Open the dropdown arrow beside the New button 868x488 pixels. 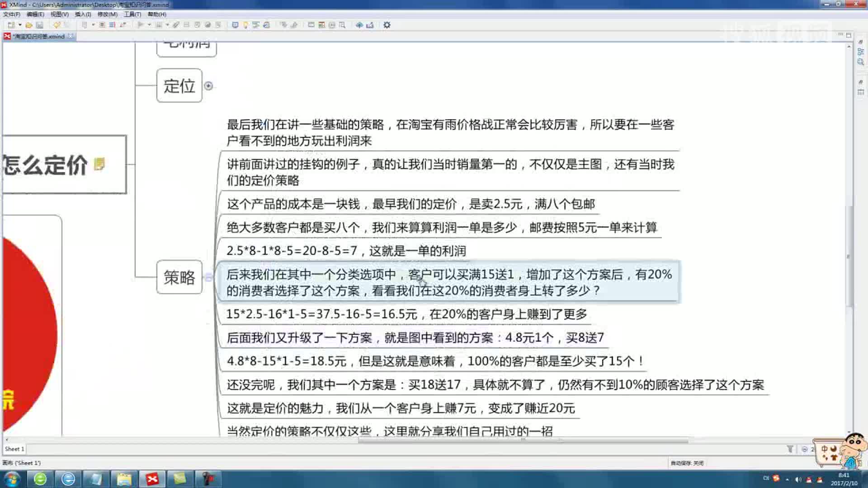(20, 25)
